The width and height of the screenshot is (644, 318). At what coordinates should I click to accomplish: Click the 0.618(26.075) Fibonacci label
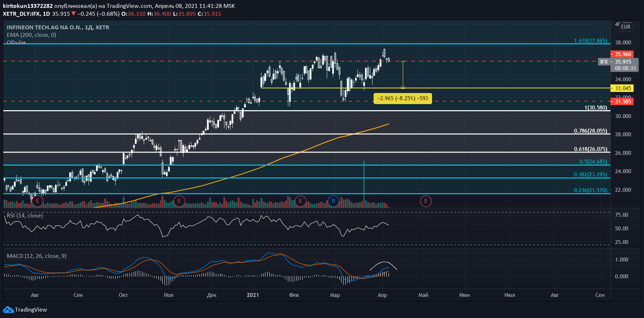pyautogui.click(x=590, y=149)
